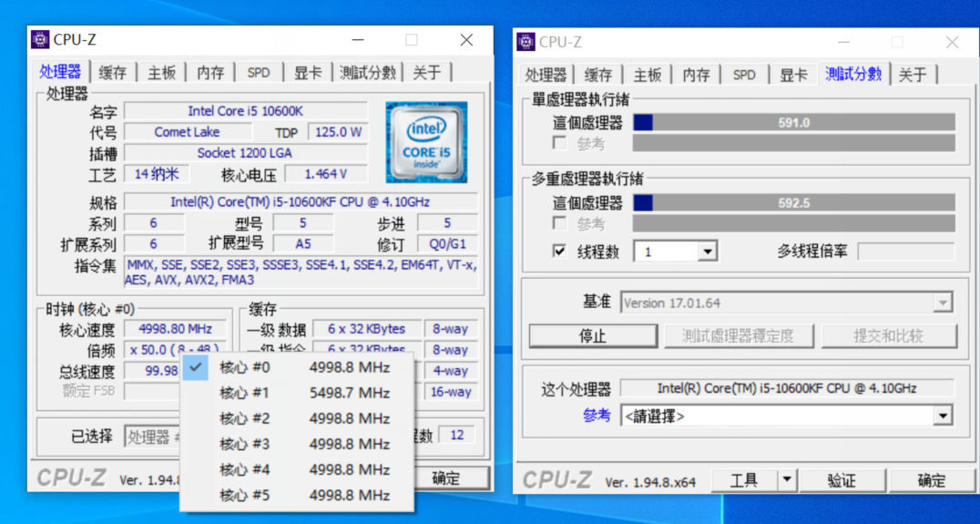Select 核心 #3 in the core menu
Image resolution: width=980 pixels, height=524 pixels.
coord(296,445)
